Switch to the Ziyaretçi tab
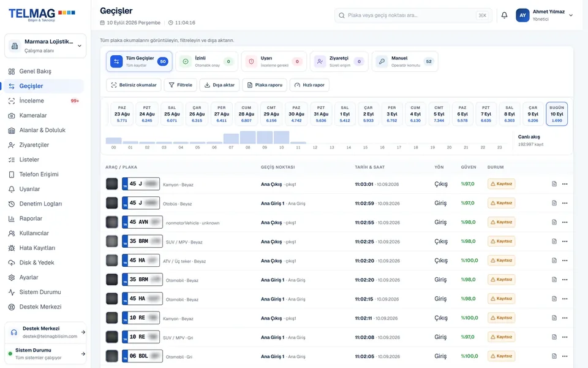 tap(339, 61)
